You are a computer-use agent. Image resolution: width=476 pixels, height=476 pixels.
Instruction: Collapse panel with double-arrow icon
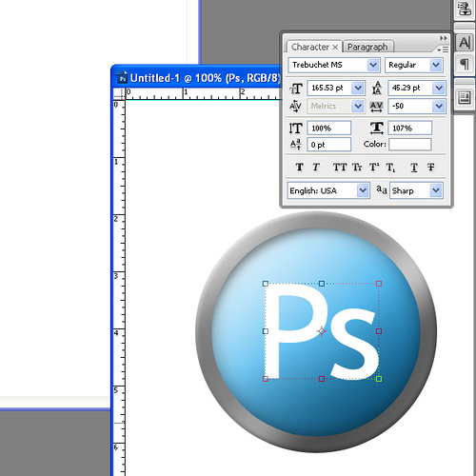444,38
